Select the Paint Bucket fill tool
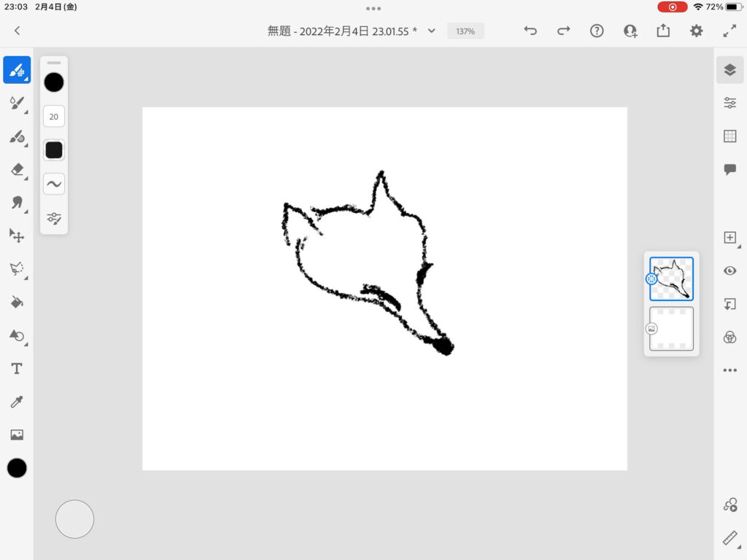Viewport: 747px width, 560px height. (17, 302)
